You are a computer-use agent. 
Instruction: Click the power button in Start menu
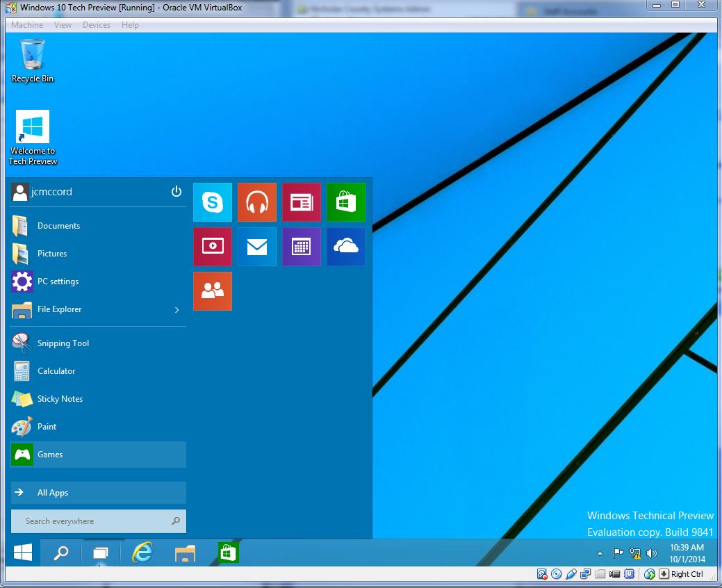click(x=177, y=192)
